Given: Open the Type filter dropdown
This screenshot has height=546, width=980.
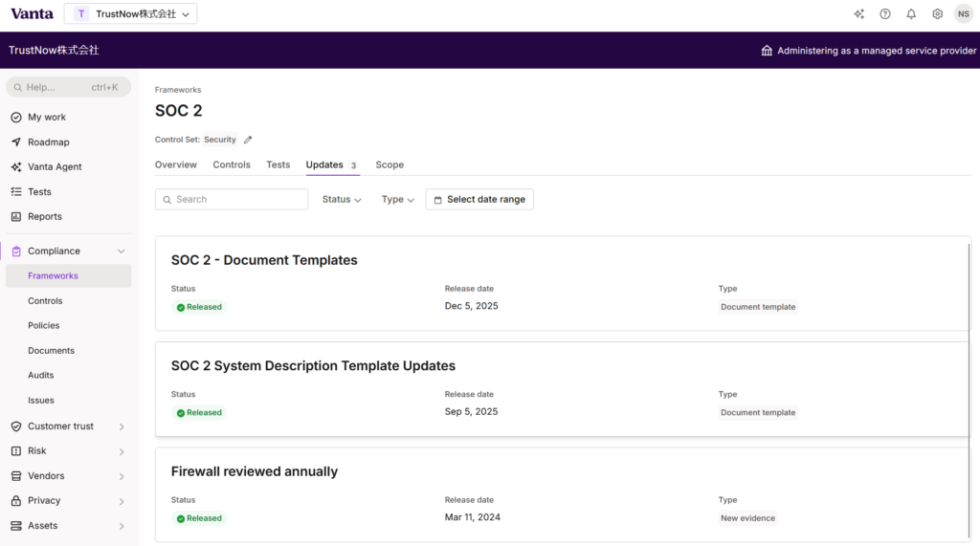Looking at the screenshot, I should tap(397, 199).
